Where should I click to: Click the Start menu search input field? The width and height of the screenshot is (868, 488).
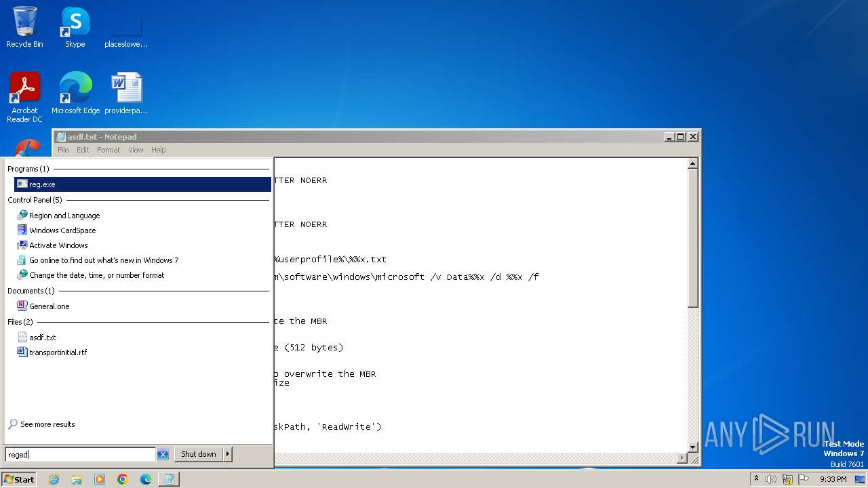click(81, 455)
